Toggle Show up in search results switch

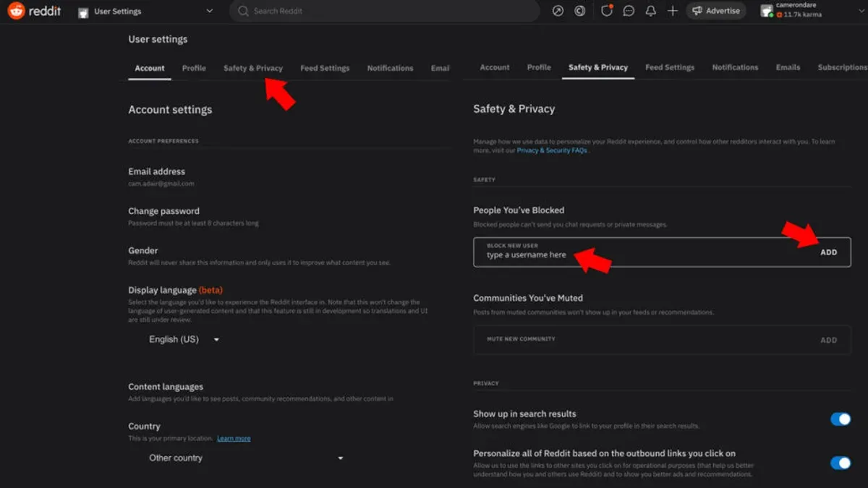click(x=841, y=419)
